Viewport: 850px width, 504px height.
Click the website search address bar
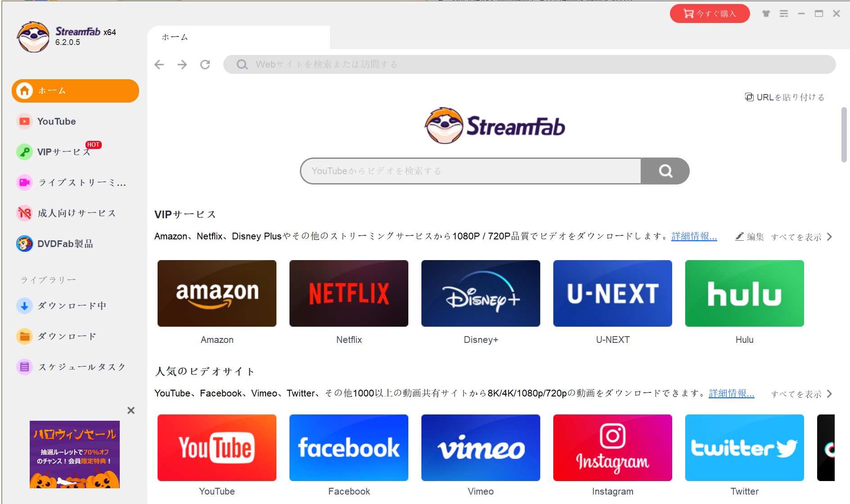[x=529, y=64]
